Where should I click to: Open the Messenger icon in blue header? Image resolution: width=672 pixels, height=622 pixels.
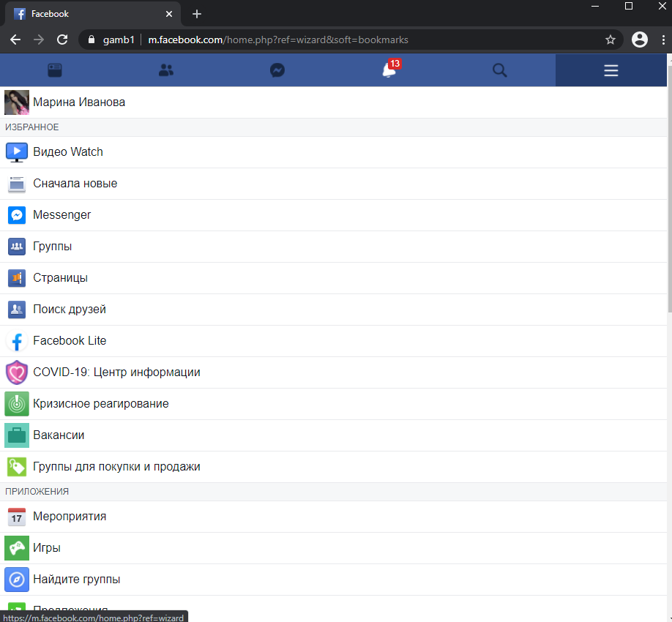pyautogui.click(x=277, y=70)
